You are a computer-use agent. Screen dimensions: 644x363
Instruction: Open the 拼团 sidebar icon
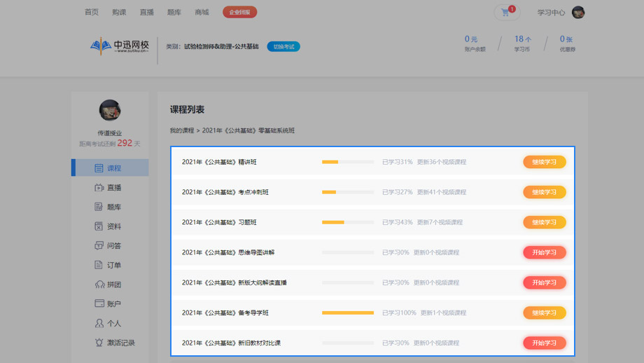point(99,285)
